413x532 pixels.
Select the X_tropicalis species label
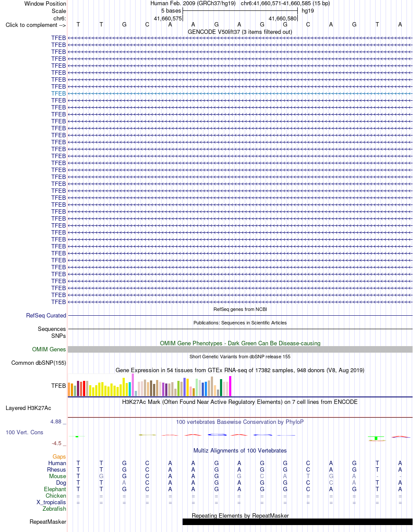(51, 502)
